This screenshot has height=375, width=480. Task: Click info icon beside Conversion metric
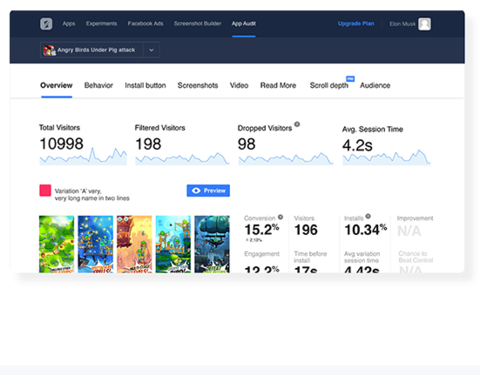[281, 217]
